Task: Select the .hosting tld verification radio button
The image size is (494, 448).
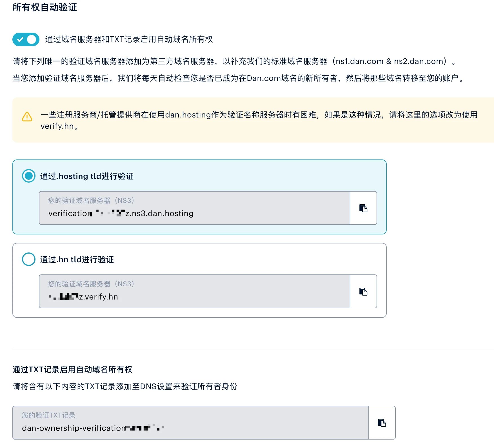Action: pos(29,176)
